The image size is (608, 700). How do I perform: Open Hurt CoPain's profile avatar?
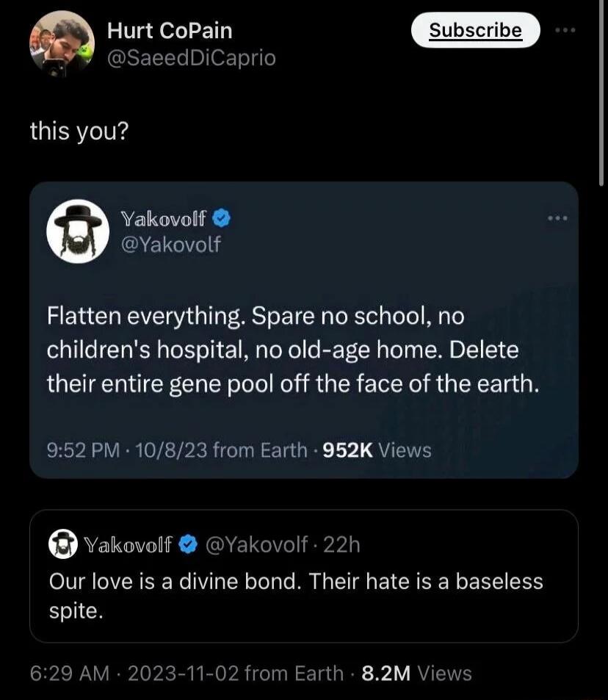(x=62, y=42)
